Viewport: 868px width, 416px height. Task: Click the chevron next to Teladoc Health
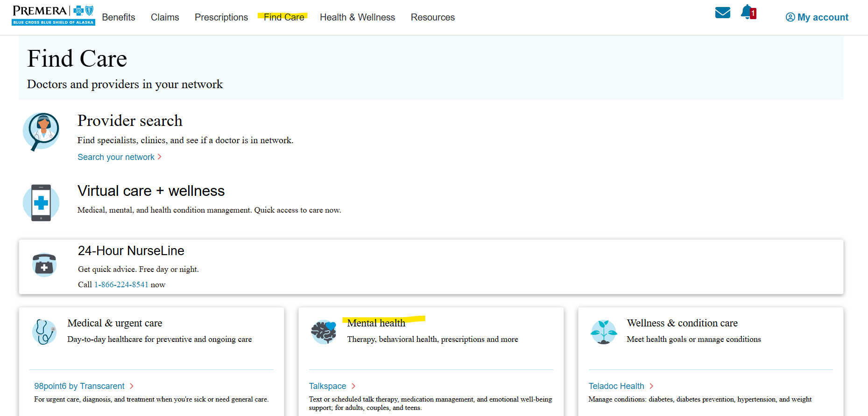651,386
